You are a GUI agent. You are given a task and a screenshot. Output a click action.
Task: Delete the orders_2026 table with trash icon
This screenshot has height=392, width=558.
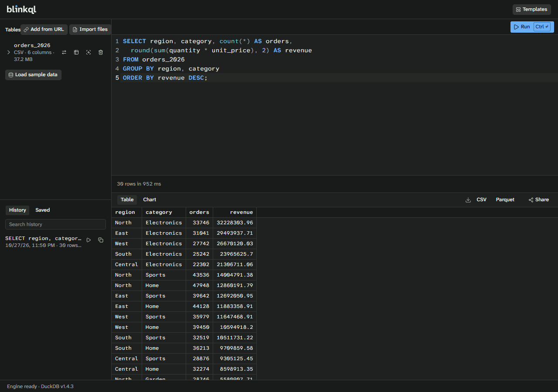(x=101, y=52)
